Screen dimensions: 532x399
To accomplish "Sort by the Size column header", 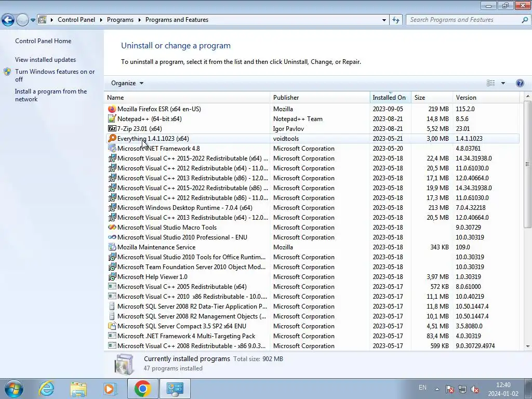I will point(432,97).
